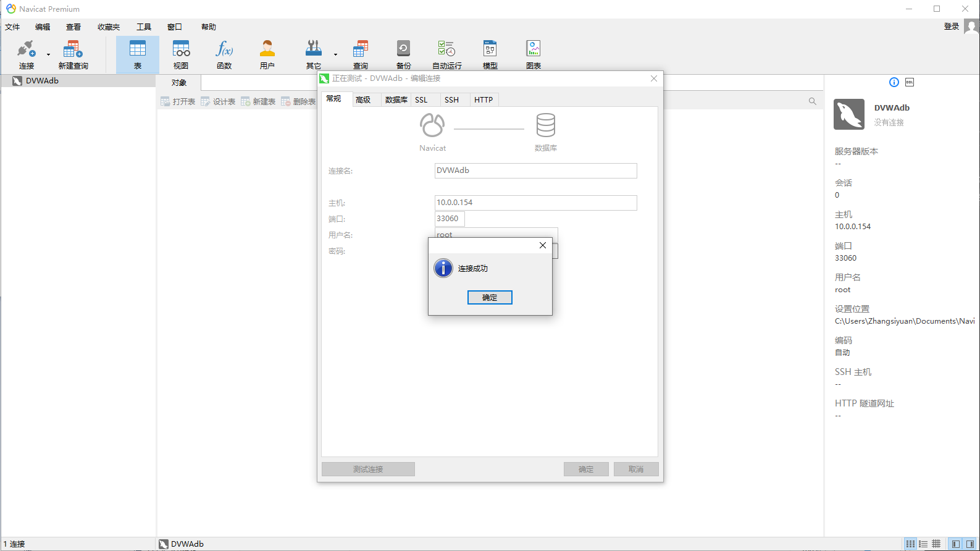
Task: Switch to list view
Action: pos(923,544)
